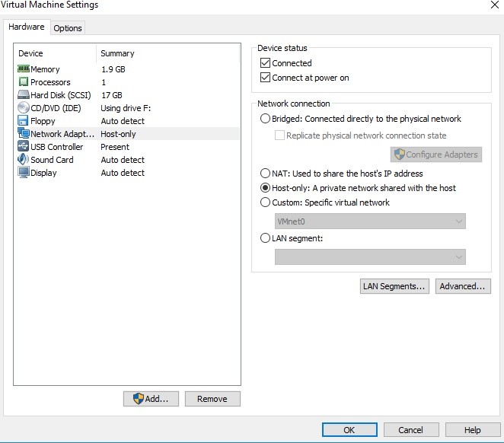Choose NAT network connection option
This screenshot has height=443, width=504.
click(266, 174)
